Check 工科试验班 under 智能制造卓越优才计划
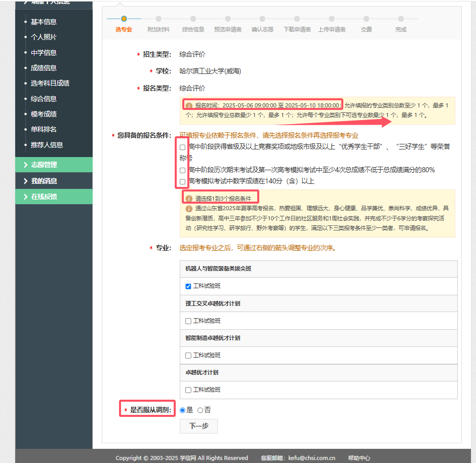The width and height of the screenshot is (476, 463). [188, 356]
